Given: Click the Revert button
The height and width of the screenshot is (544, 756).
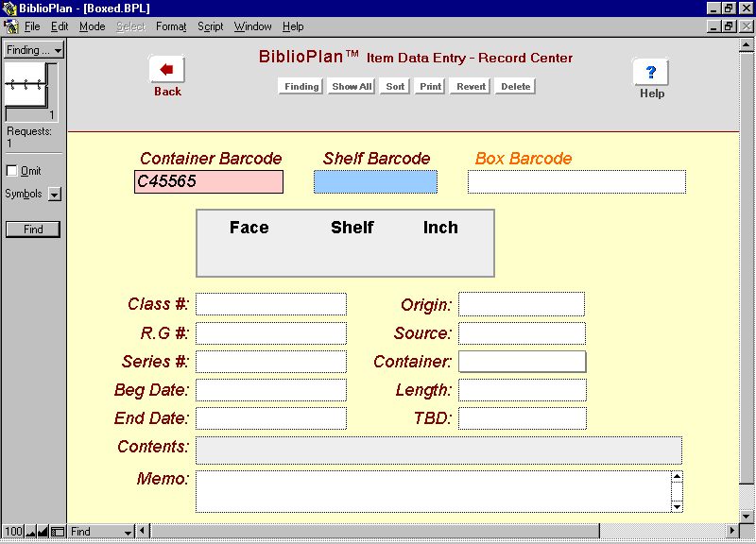Looking at the screenshot, I should (x=471, y=87).
